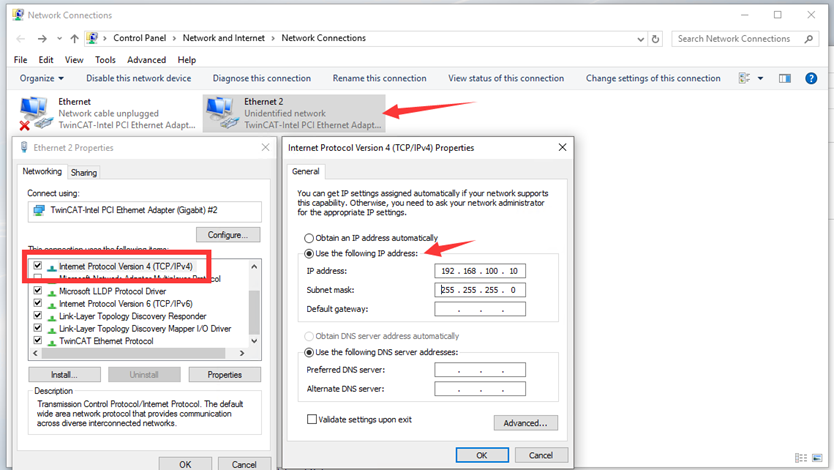
Task: Click Rename this connection
Action: point(379,78)
